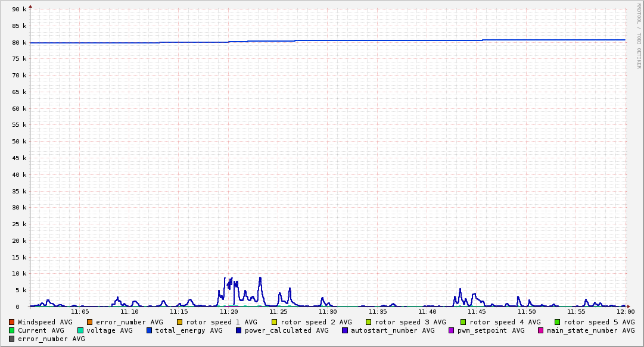Select the teal voltage AVG legend swatch
Image resolution: width=644 pixels, height=347 pixels.
80,330
